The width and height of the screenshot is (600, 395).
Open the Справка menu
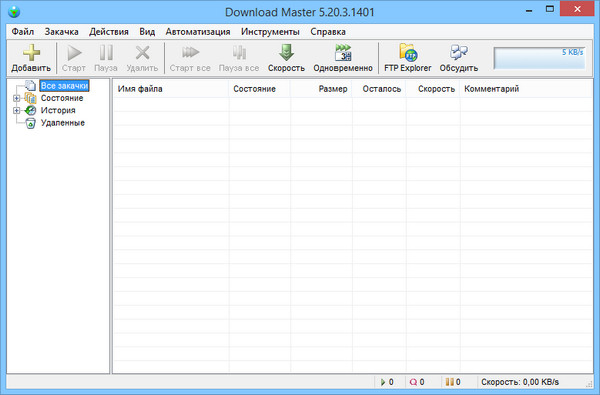(x=328, y=32)
